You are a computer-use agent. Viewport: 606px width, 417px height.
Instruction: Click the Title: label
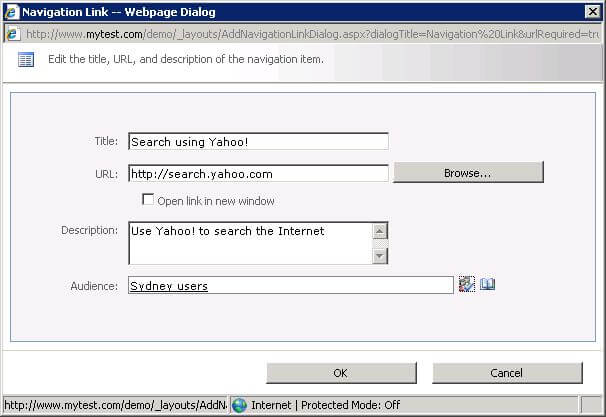(x=106, y=141)
